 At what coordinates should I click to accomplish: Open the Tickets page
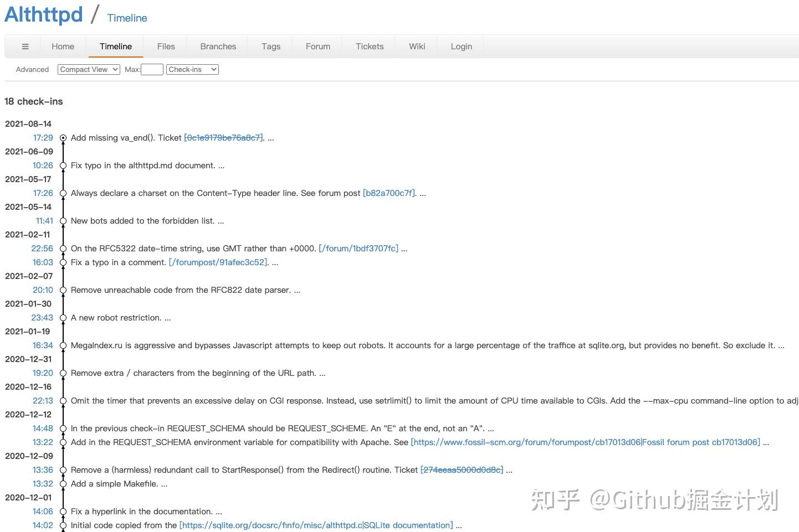[x=369, y=46]
